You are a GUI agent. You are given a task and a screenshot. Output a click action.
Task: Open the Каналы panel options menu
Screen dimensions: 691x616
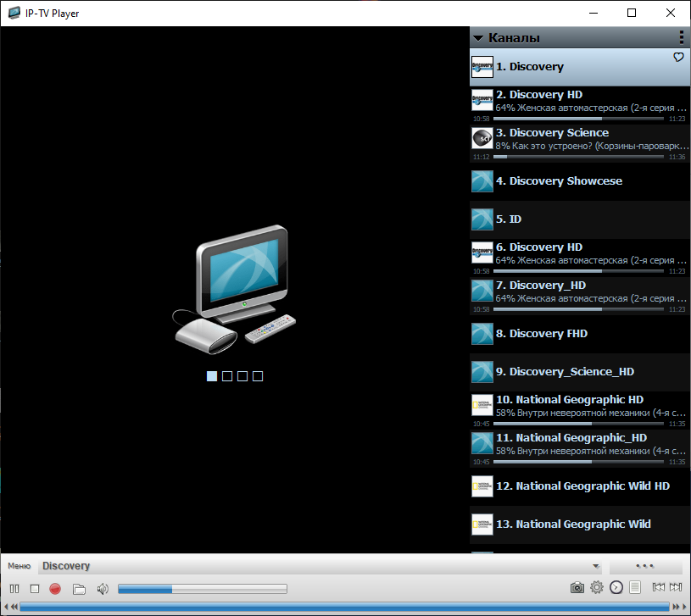[x=682, y=37]
